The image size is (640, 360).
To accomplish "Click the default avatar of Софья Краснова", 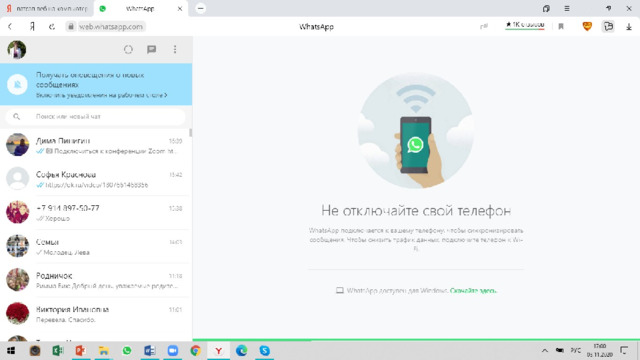I will [x=18, y=178].
